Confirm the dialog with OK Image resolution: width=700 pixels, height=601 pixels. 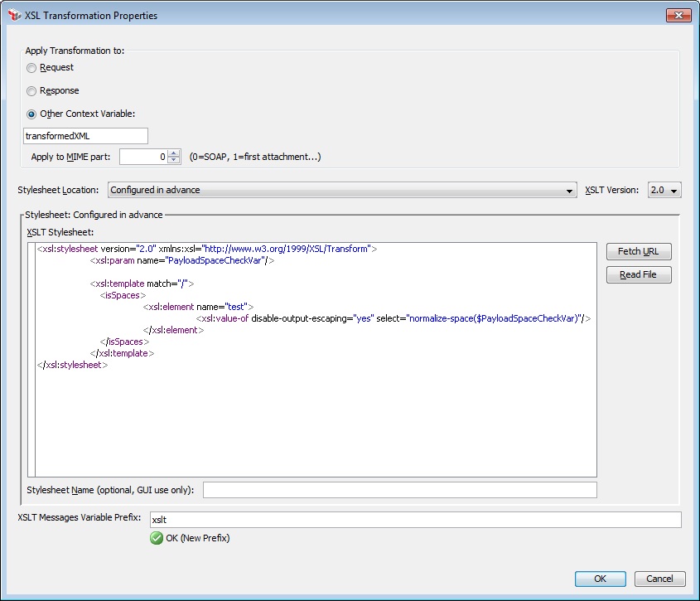[600, 579]
